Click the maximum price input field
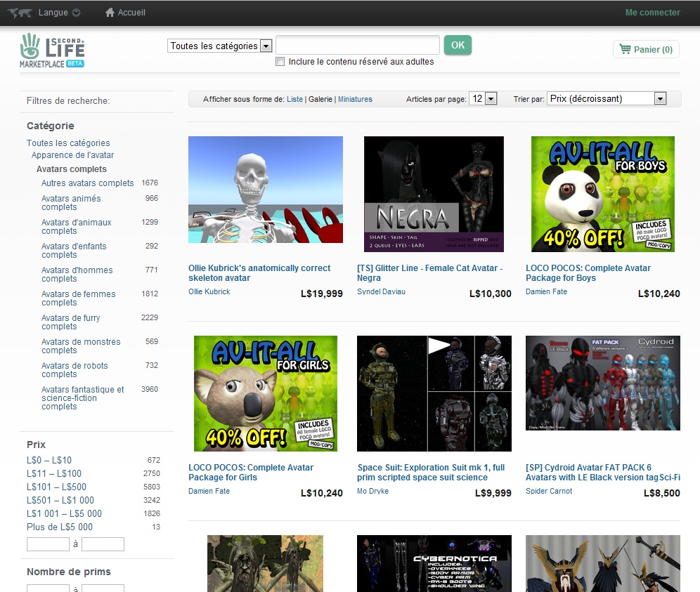This screenshot has width=700, height=592. [103, 544]
